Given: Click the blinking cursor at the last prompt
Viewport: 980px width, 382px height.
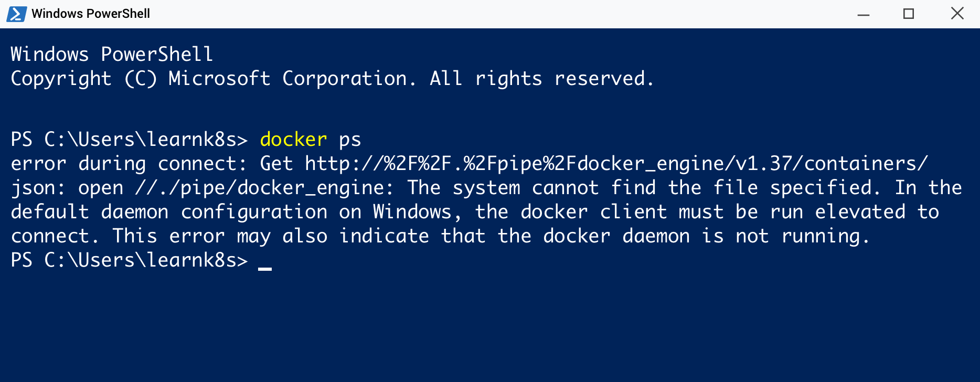Looking at the screenshot, I should [265, 268].
